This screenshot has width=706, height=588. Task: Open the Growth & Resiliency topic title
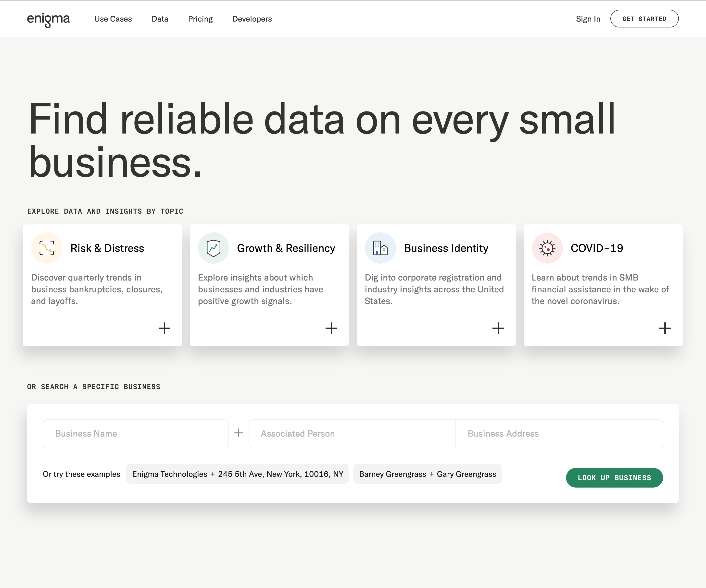coord(286,248)
